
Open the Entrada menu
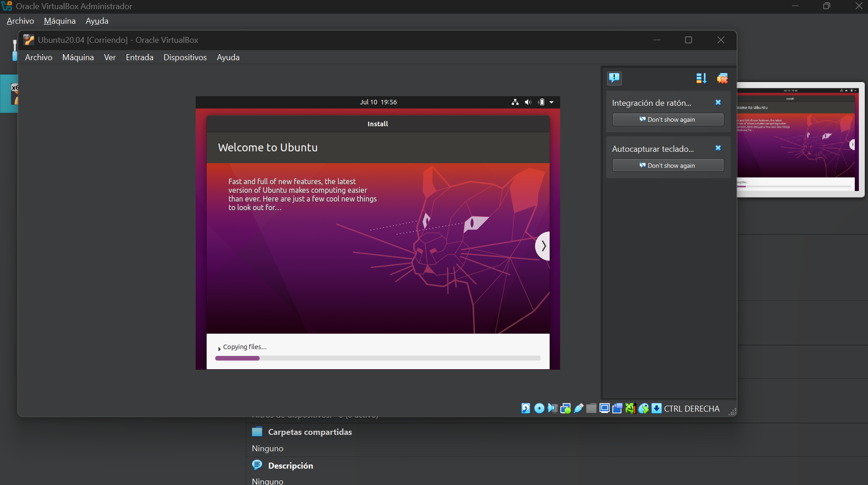click(140, 57)
